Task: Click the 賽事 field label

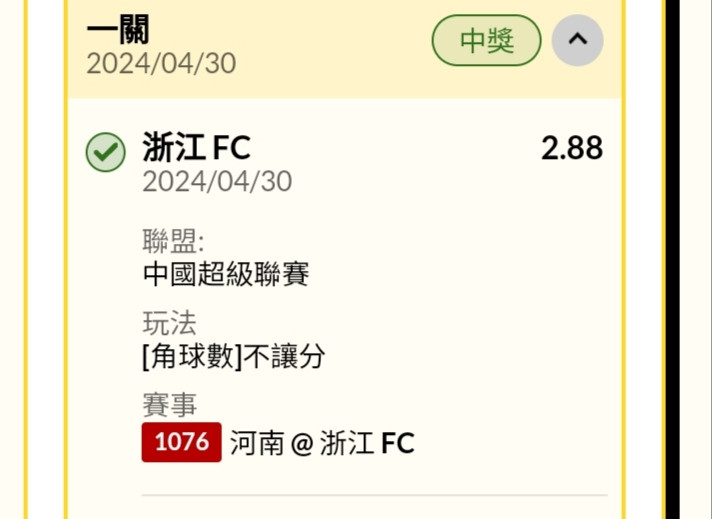Action: 169,405
